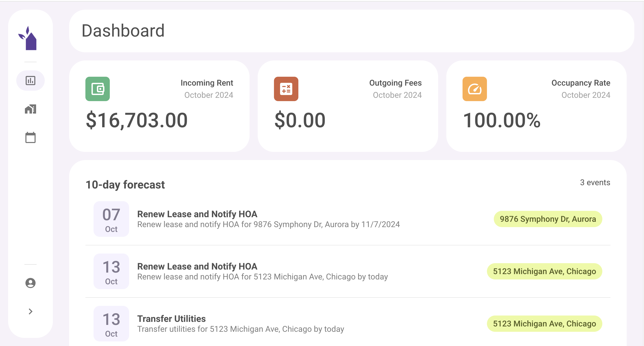Click the $16,703.00 Incoming Rent amount
This screenshot has width=644, height=346.
pos(137,120)
